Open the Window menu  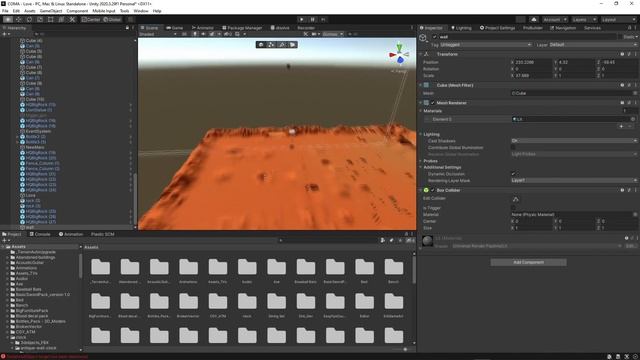coord(141,11)
